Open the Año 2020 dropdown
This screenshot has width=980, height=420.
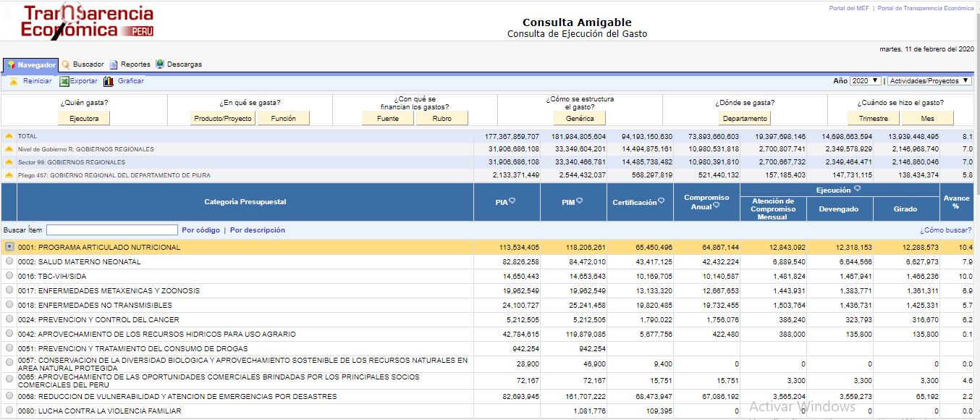(866, 81)
